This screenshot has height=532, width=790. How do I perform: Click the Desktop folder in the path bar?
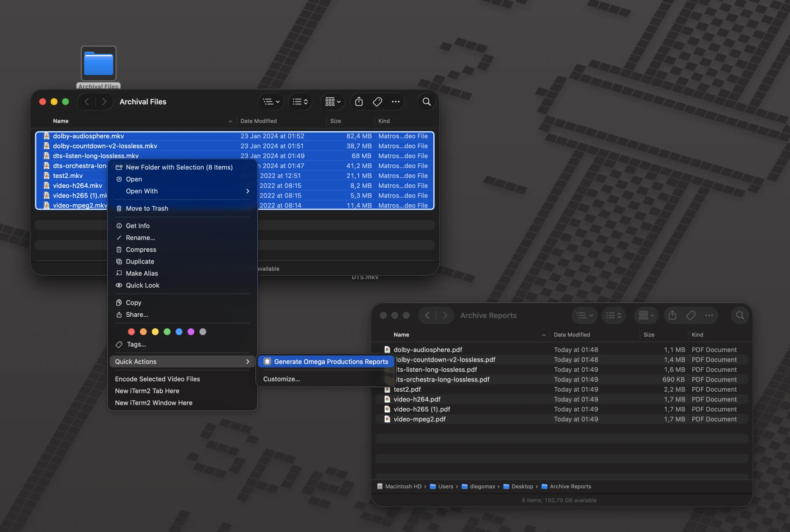click(x=519, y=486)
